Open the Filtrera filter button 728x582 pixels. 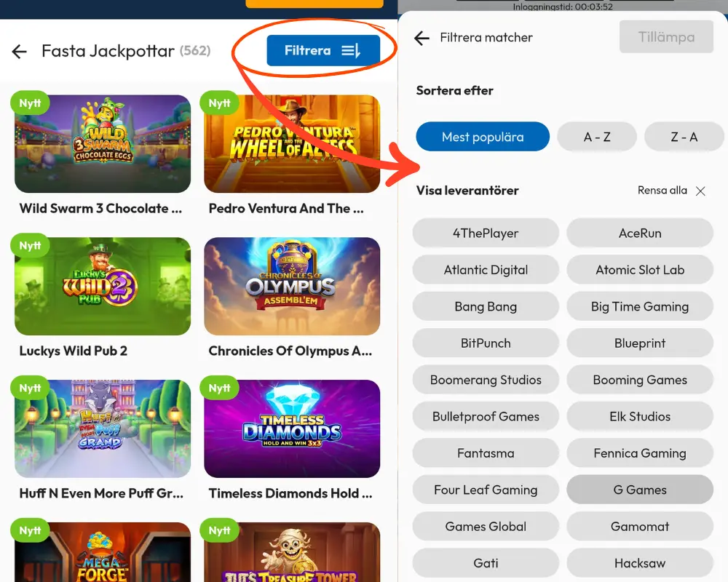pos(323,51)
